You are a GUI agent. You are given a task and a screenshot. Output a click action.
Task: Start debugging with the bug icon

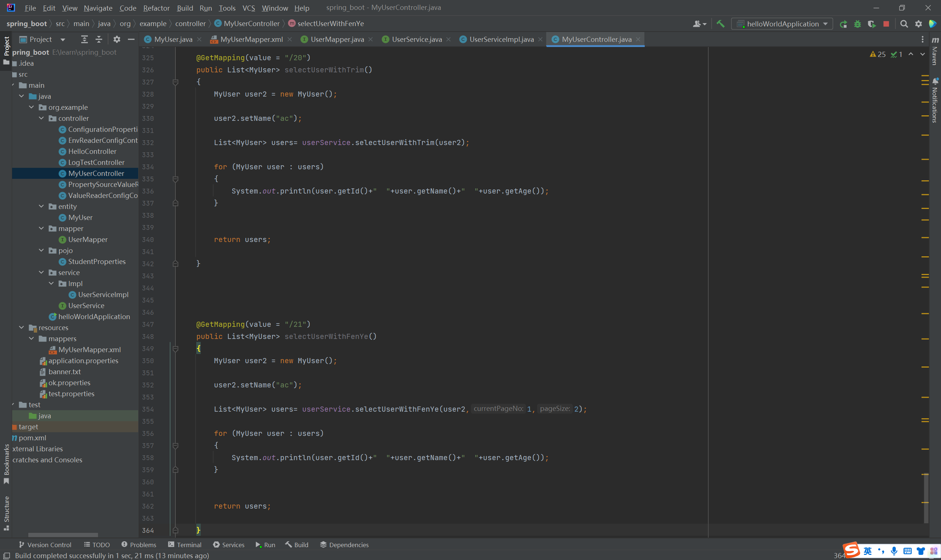coord(858,24)
